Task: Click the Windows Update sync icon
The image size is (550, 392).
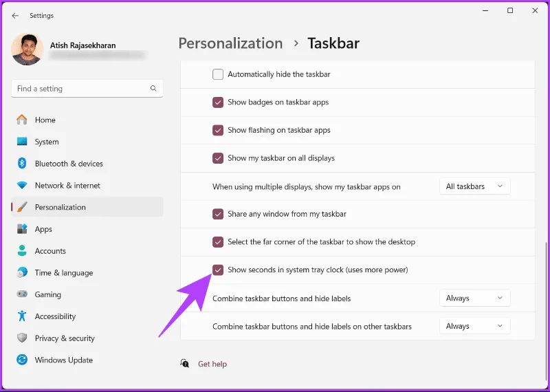Action: tap(22, 360)
